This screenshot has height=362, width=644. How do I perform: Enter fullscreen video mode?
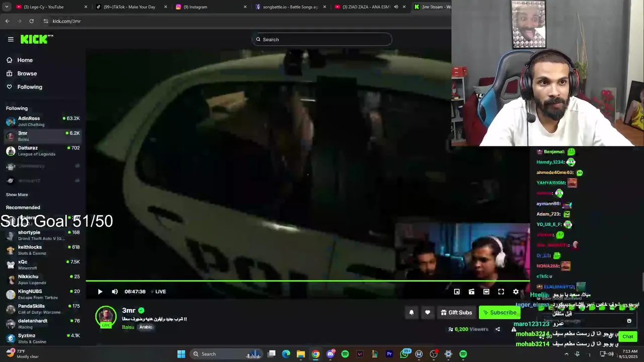[501, 292]
